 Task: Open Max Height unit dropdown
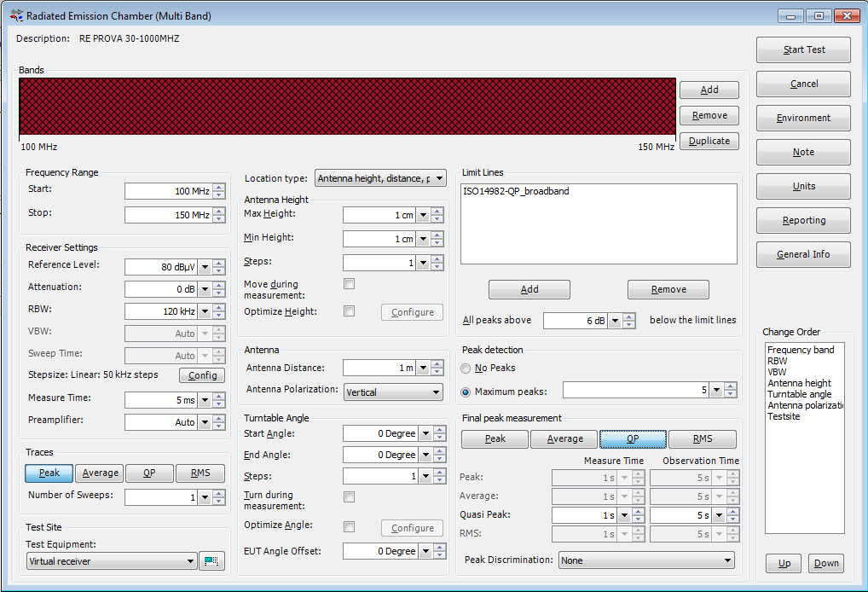(423, 216)
